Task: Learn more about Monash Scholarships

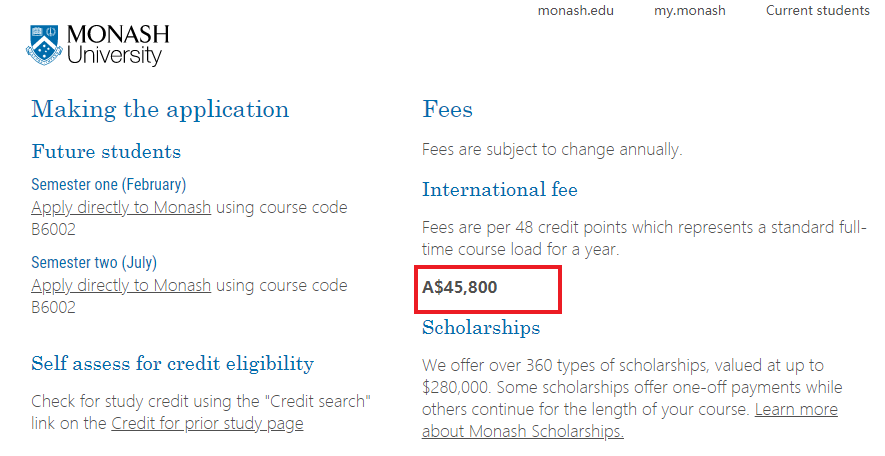Action: click(630, 421)
